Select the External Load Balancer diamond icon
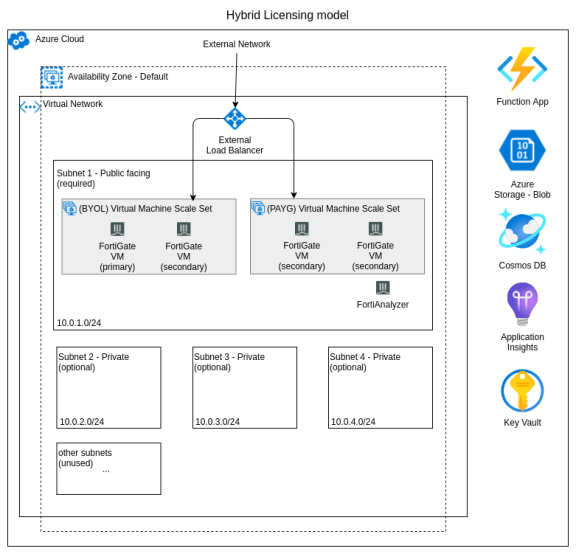This screenshot has height=554, width=576. [235, 119]
